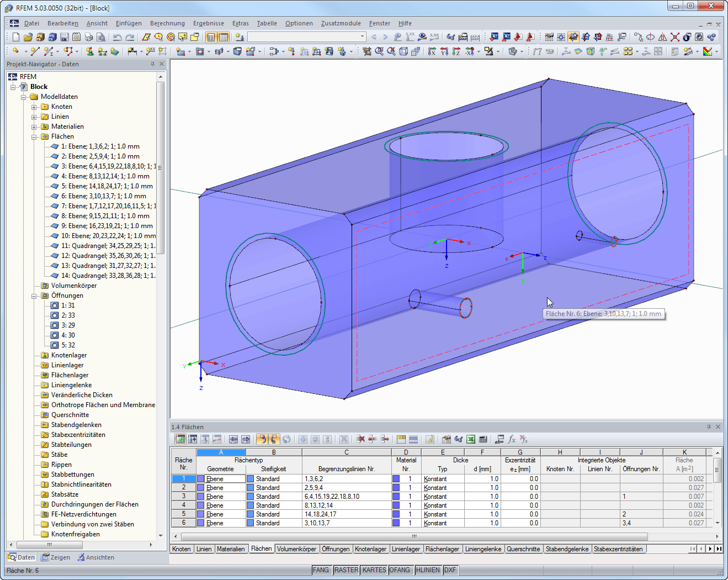Click the fx function icon in the table toolbar
Screen dimensions: 728x580
(x=511, y=440)
